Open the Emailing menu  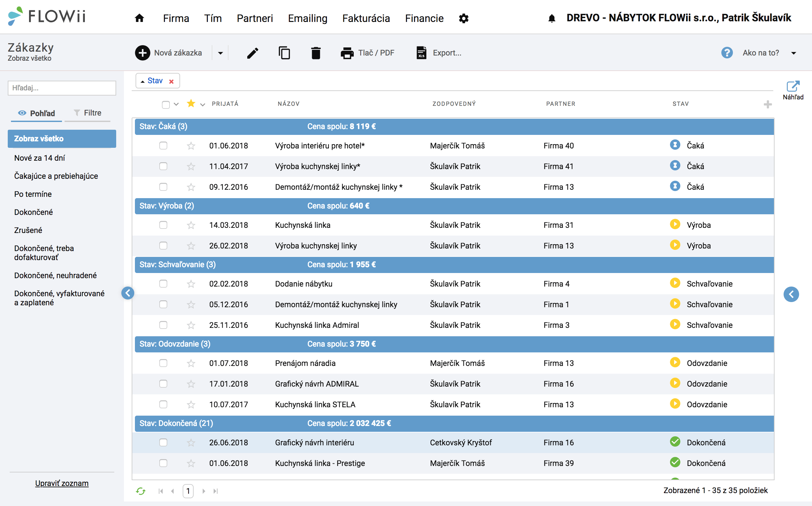click(308, 18)
